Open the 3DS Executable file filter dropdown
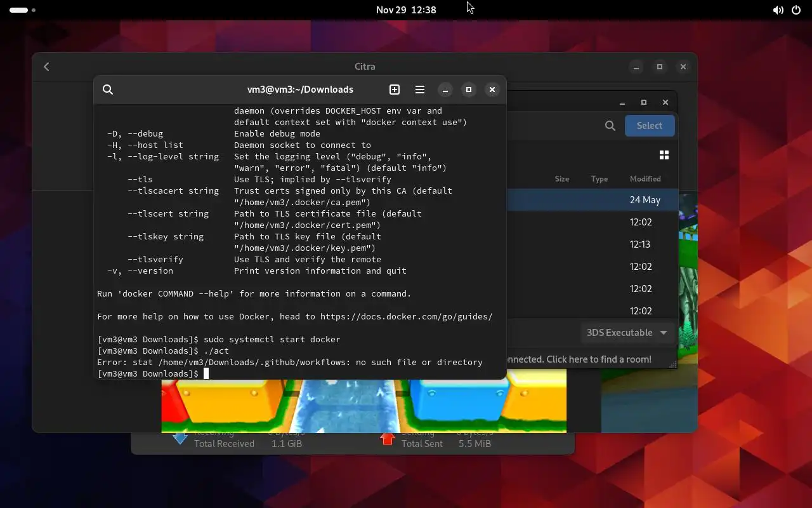 tap(627, 333)
